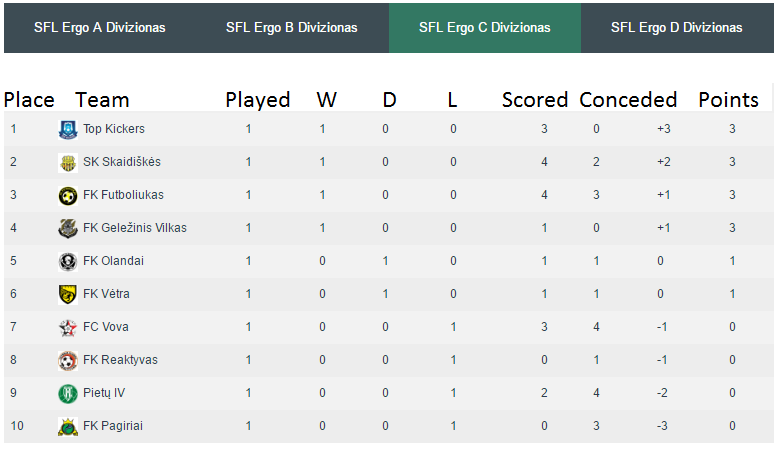Click the Scored column header

point(535,100)
